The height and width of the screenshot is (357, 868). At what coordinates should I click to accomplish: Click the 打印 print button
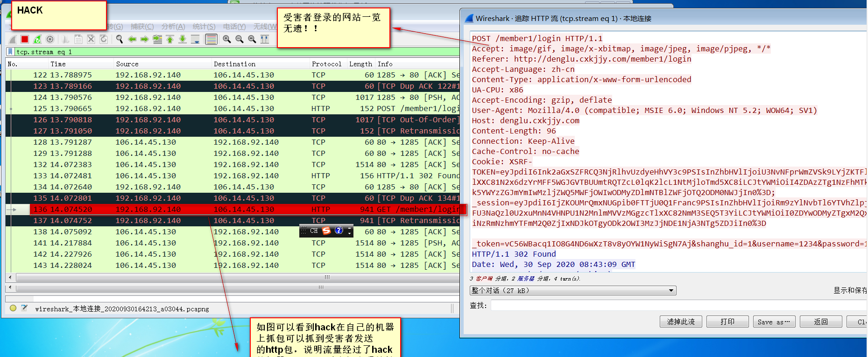click(x=727, y=322)
